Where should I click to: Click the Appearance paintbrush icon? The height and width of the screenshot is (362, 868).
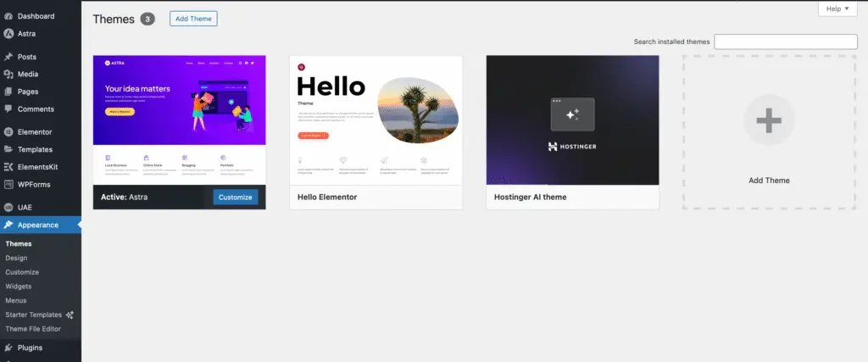click(8, 225)
